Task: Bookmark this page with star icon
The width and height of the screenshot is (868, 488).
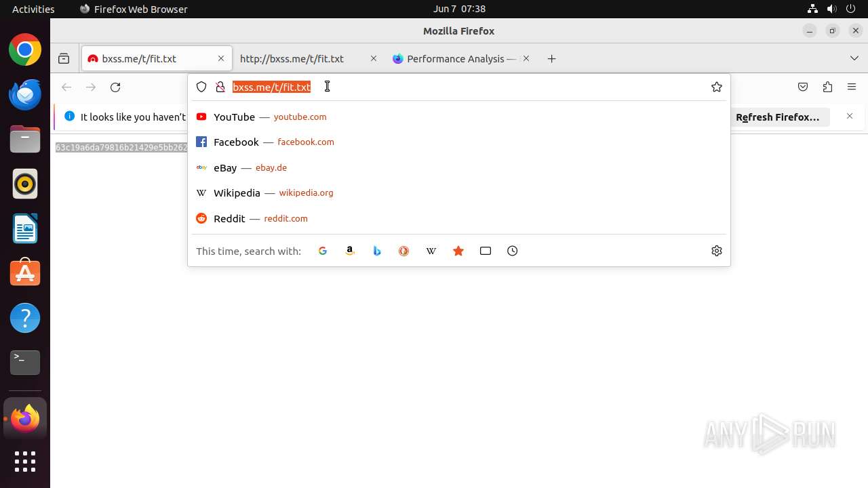Action: click(x=717, y=87)
